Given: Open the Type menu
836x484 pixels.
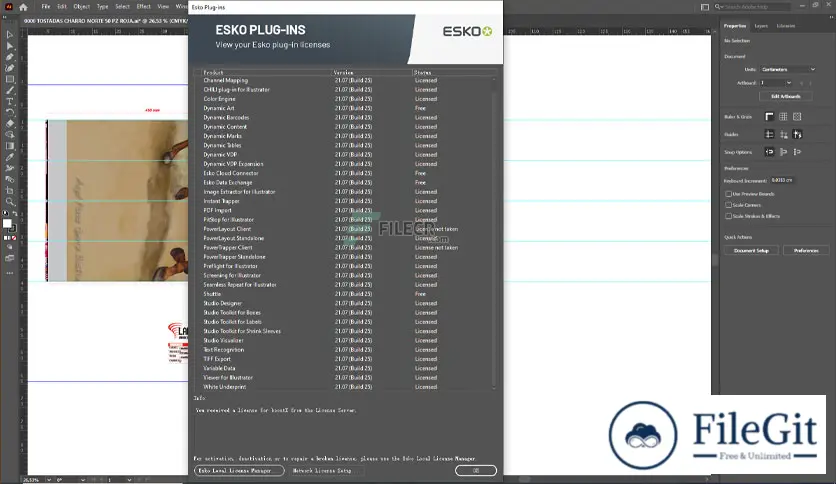Looking at the screenshot, I should coord(102,7).
